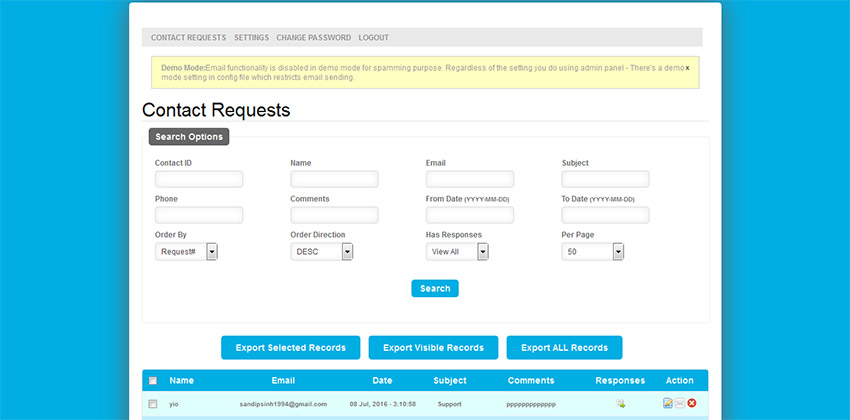This screenshot has height=420, width=850.
Task: Click the Responses column header
Action: 620,380
